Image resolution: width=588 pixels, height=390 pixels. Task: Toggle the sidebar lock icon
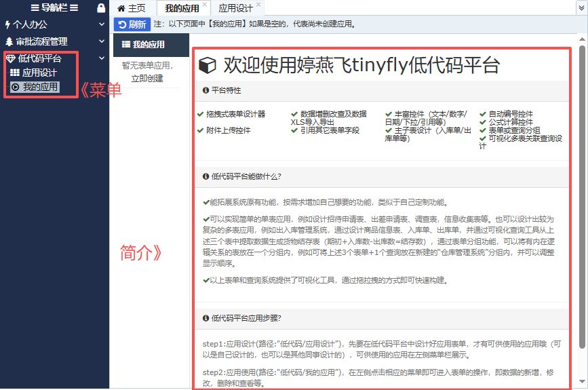(x=101, y=8)
